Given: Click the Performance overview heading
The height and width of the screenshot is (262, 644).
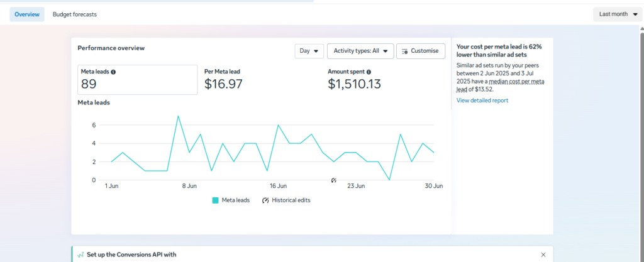Looking at the screenshot, I should pos(111,48).
